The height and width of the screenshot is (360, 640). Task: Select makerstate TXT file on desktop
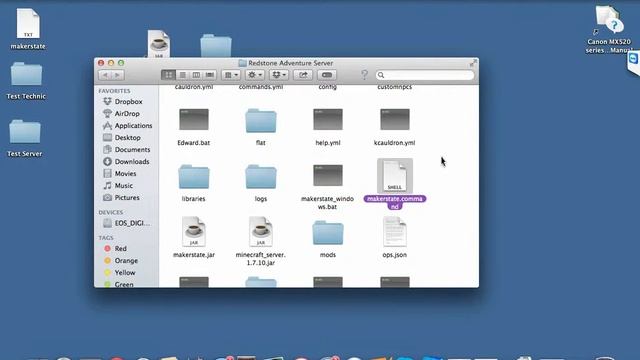(x=28, y=24)
